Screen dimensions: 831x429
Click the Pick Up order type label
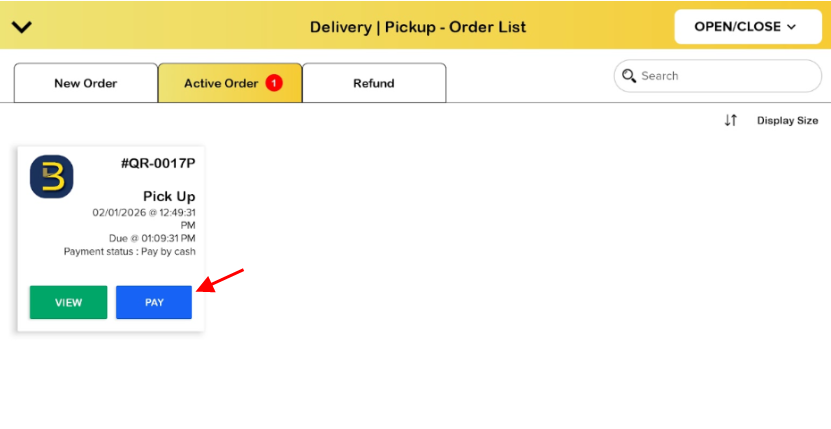click(169, 196)
